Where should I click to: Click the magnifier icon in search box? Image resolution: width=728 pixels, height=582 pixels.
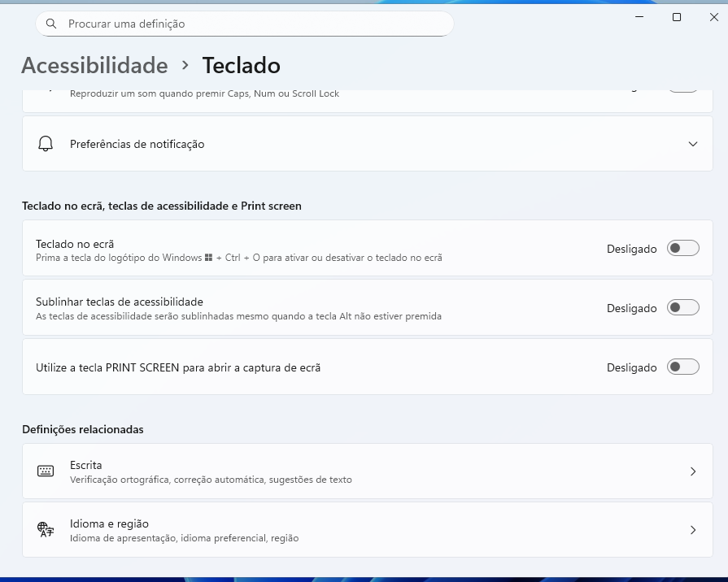pyautogui.click(x=51, y=24)
